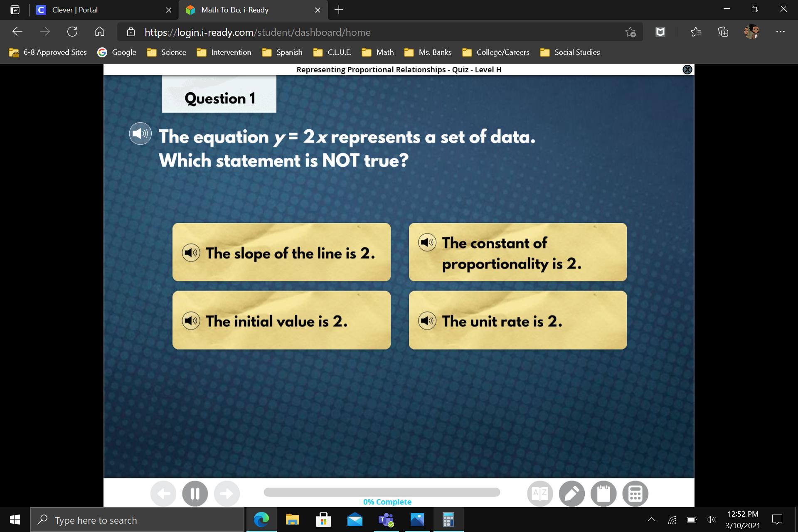Click the browser address bar
This screenshot has height=532, width=798.
[x=374, y=32]
